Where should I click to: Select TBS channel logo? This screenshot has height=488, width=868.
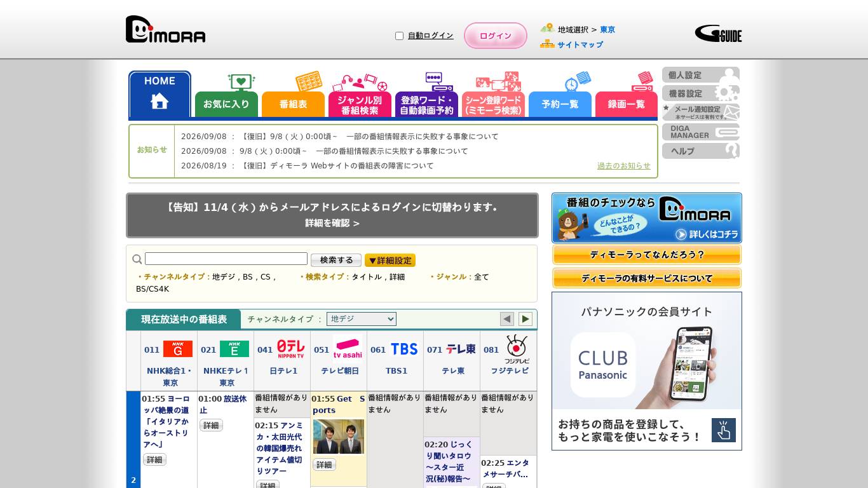click(404, 349)
